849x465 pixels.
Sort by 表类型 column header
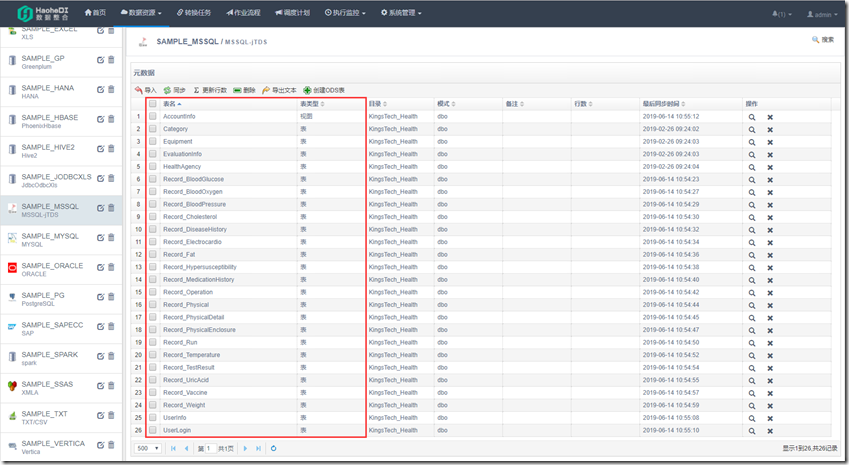[312, 103]
